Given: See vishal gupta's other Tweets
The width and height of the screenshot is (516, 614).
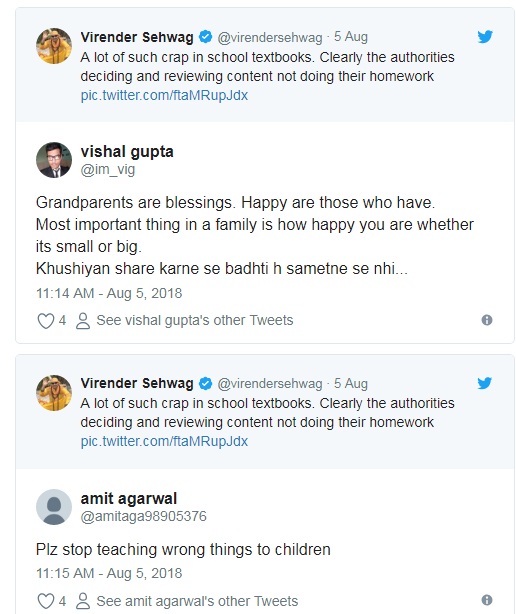Looking at the screenshot, I should click(x=195, y=320).
